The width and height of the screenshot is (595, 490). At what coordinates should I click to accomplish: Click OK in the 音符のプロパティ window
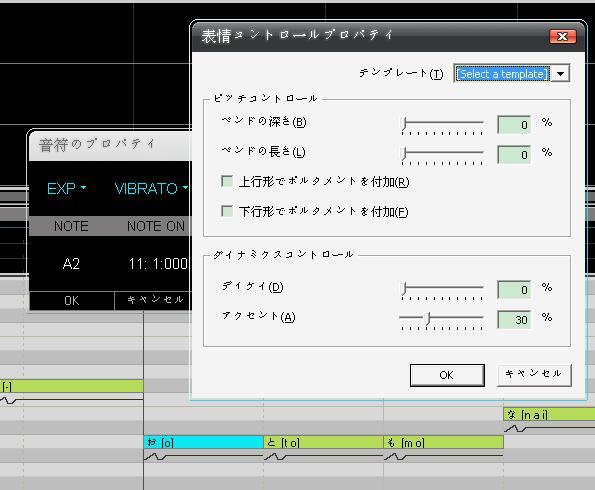[x=72, y=301]
